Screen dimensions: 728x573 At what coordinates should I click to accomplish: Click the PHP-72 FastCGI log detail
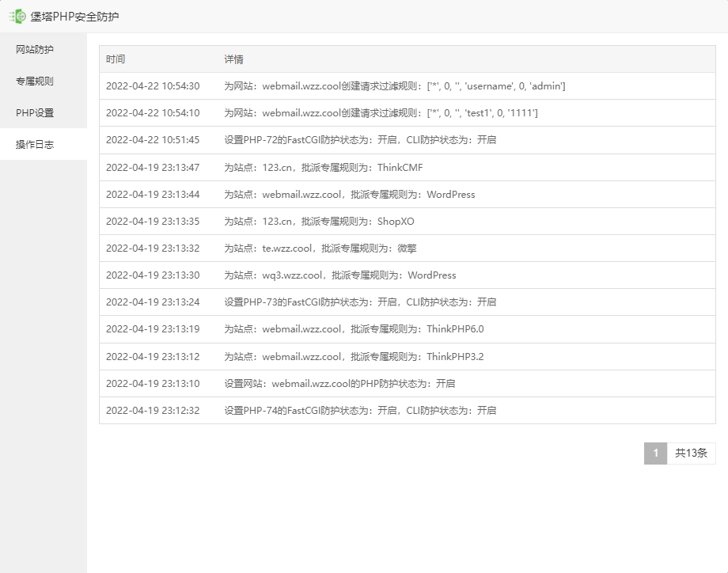click(x=360, y=140)
